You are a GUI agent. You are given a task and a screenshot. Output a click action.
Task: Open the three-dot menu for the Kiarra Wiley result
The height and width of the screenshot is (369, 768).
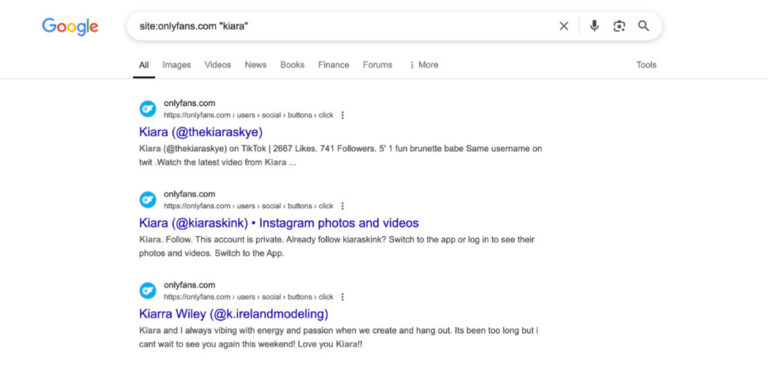(x=342, y=297)
